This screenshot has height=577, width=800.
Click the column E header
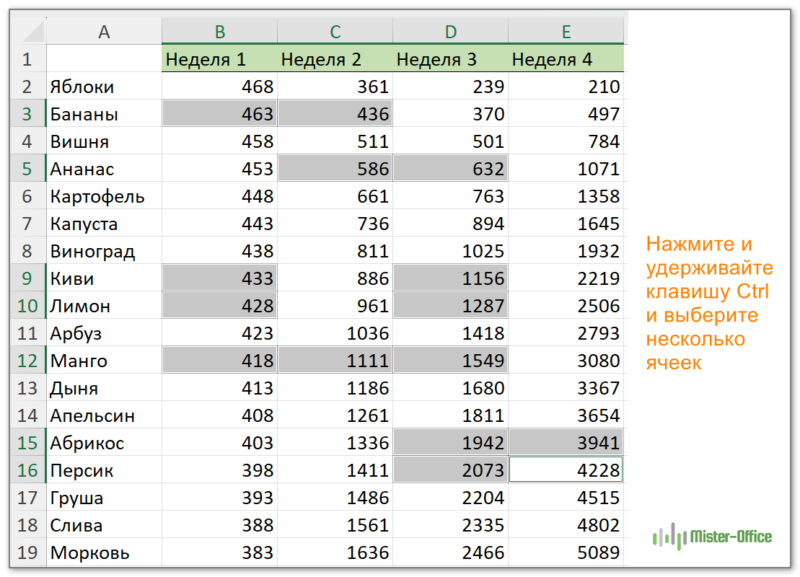point(566,33)
